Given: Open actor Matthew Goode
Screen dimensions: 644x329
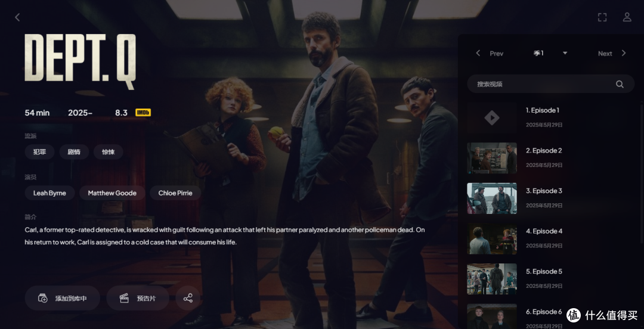Looking at the screenshot, I should point(112,193).
